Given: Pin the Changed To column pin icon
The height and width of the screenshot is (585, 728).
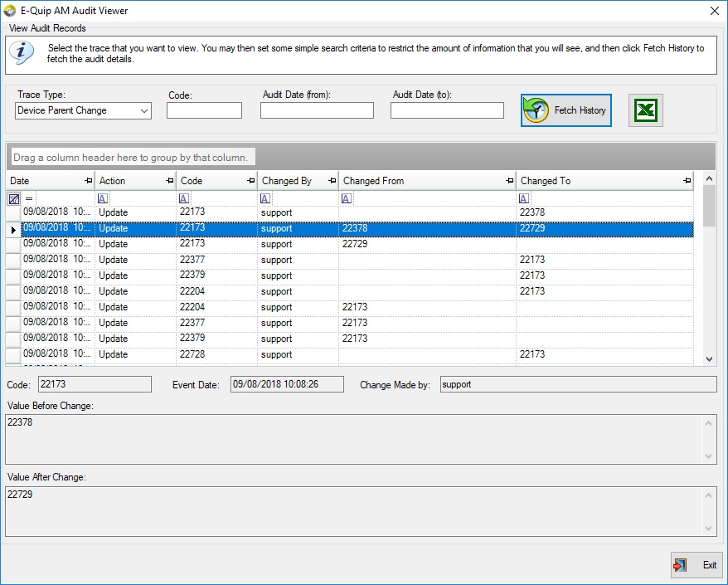Looking at the screenshot, I should tap(687, 181).
